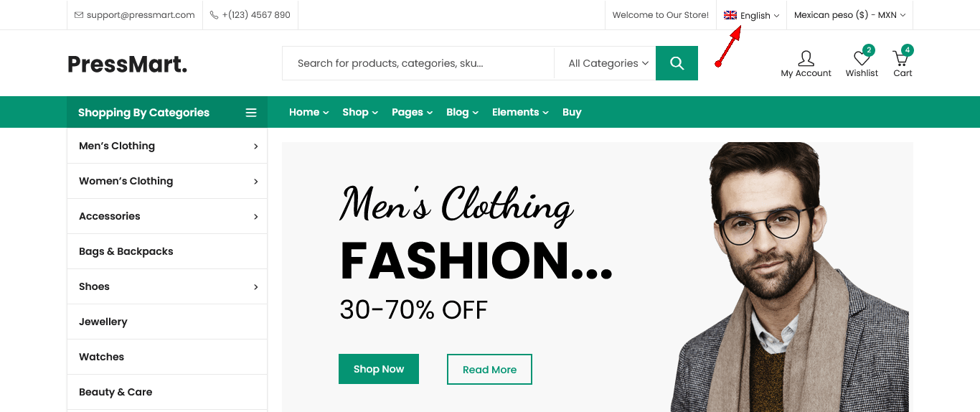
Task: Open My Account user icon
Action: pyautogui.click(x=806, y=58)
